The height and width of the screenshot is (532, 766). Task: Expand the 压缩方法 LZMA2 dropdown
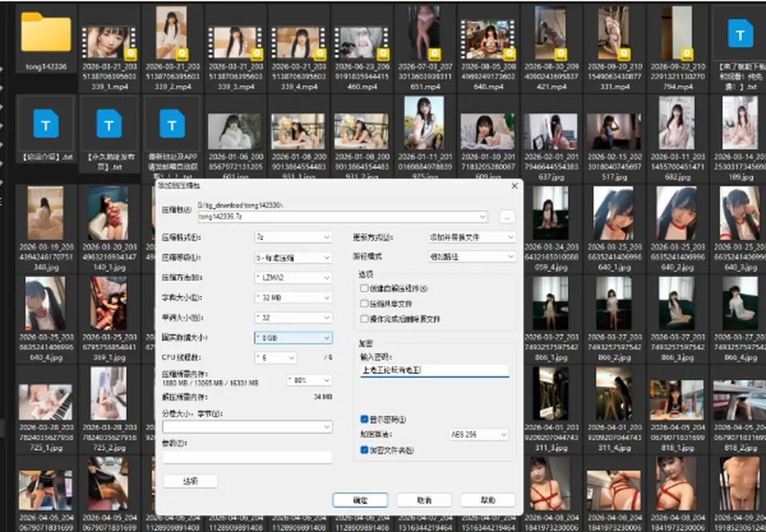(293, 278)
